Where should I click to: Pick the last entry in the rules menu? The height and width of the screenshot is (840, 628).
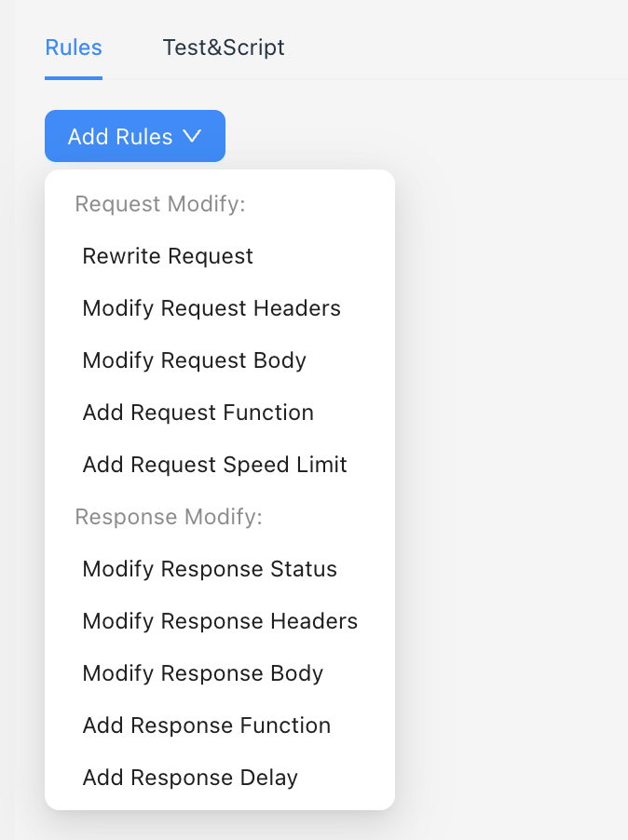pos(190,778)
